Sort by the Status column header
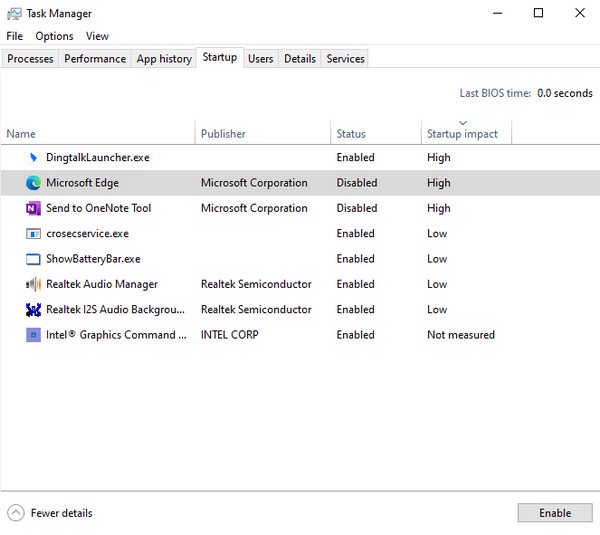600x535 pixels. 376,134
